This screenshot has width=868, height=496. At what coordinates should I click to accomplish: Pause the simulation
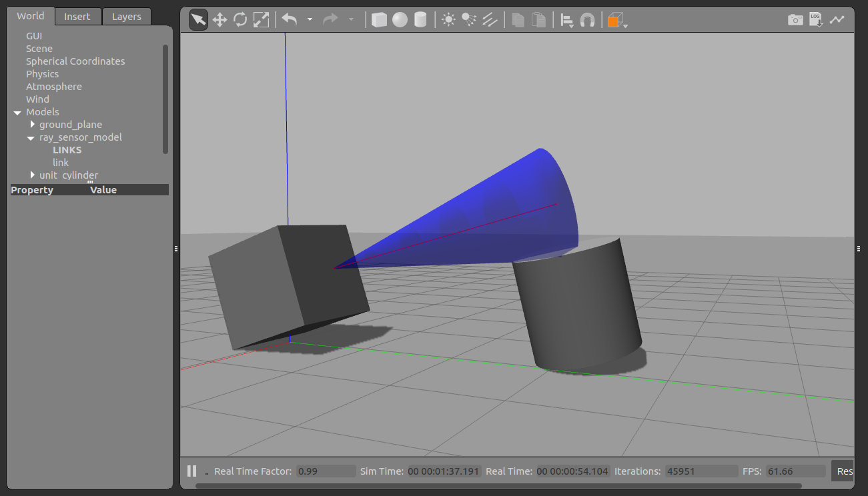click(191, 471)
